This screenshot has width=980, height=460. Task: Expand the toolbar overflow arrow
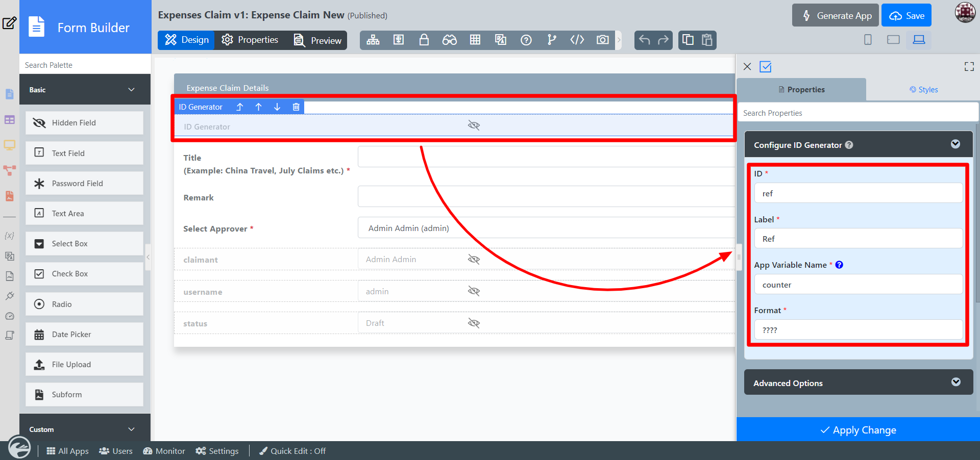coord(619,40)
